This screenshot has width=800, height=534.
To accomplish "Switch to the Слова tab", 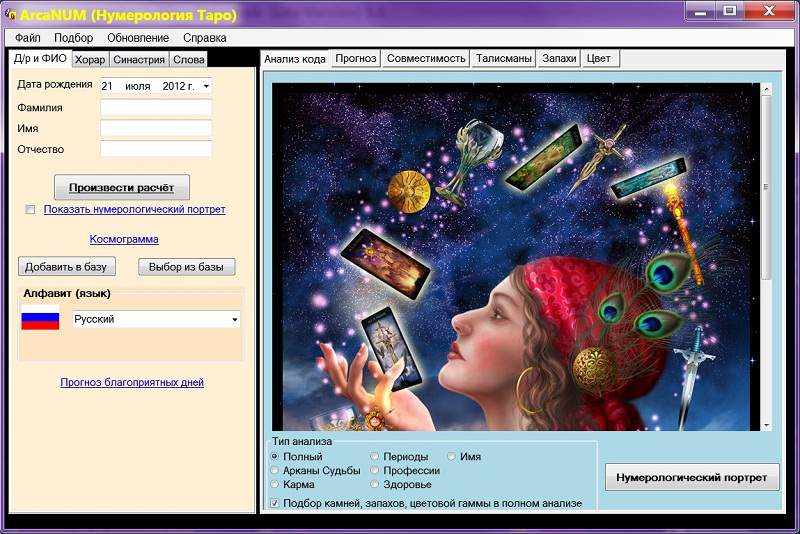I will [x=188, y=59].
